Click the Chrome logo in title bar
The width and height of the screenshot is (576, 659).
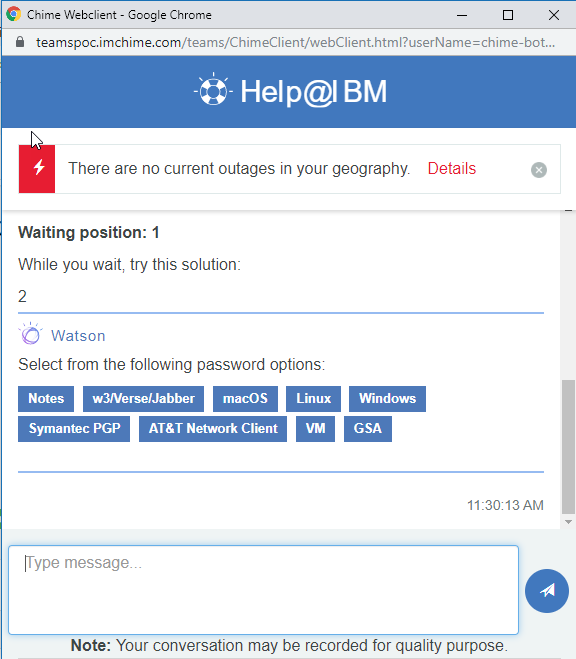pos(13,14)
